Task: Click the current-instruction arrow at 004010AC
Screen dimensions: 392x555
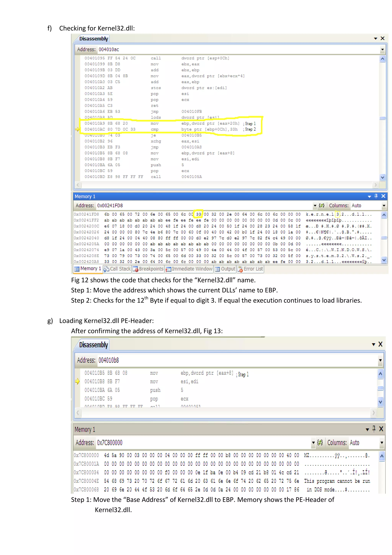Action: tap(77, 129)
